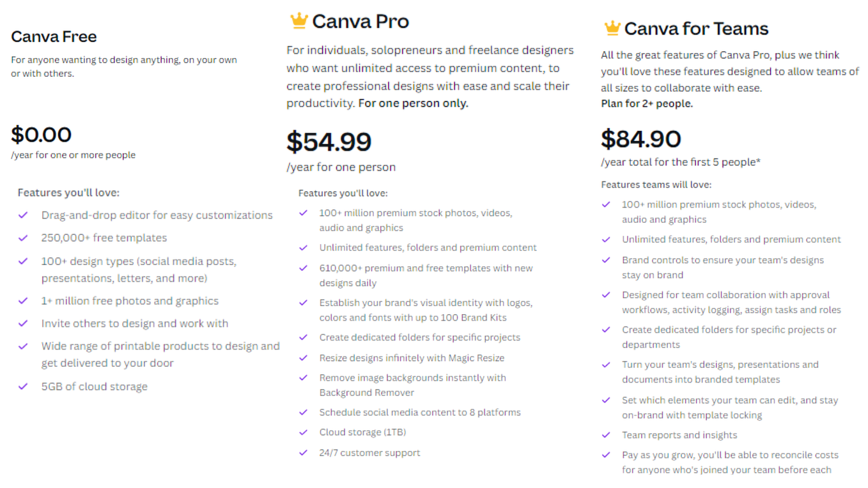This screenshot has width=868, height=488.
Task: Click checkmark beside Magic Resize feature
Action: (x=304, y=358)
